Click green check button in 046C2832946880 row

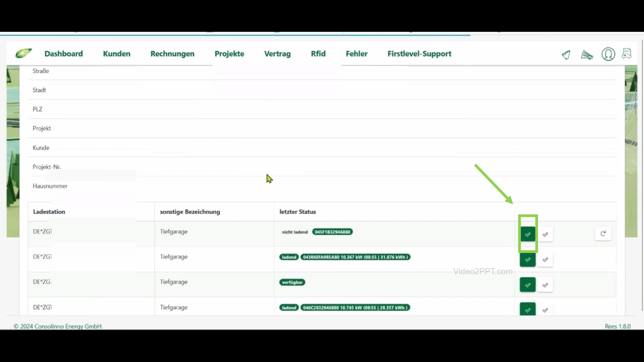(x=528, y=309)
